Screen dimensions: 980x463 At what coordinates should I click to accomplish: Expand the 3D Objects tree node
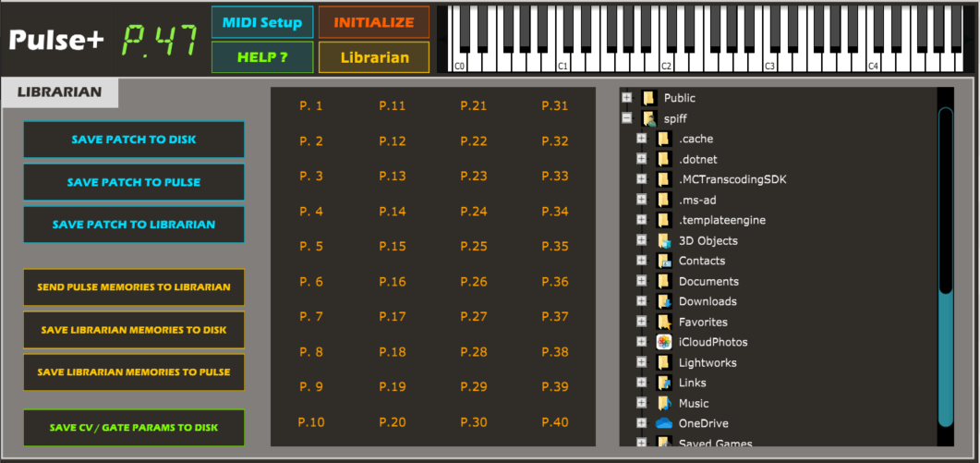(x=641, y=240)
